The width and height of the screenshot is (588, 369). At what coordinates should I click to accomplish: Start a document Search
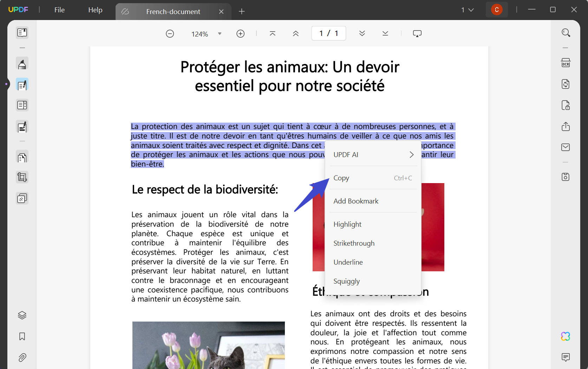click(566, 33)
